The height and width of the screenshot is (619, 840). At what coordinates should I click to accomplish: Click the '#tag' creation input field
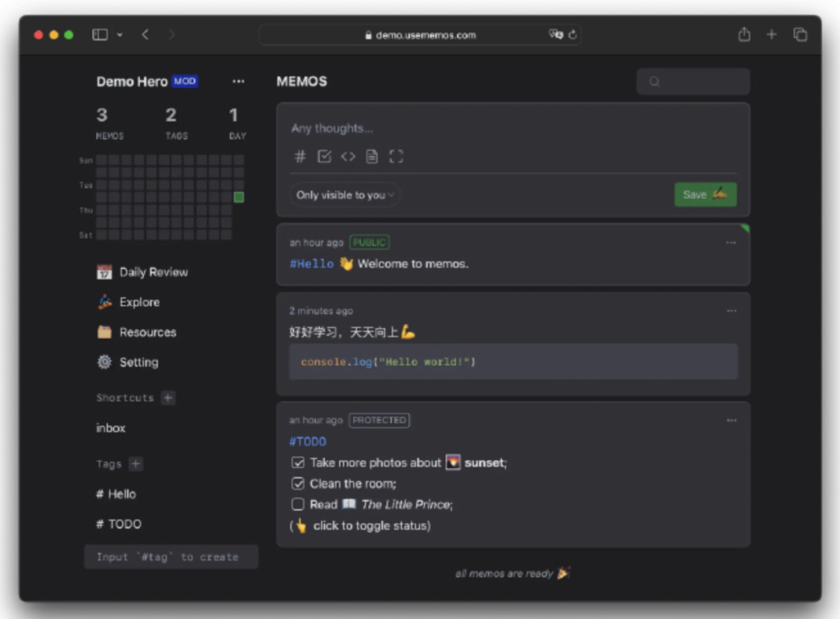[170, 556]
